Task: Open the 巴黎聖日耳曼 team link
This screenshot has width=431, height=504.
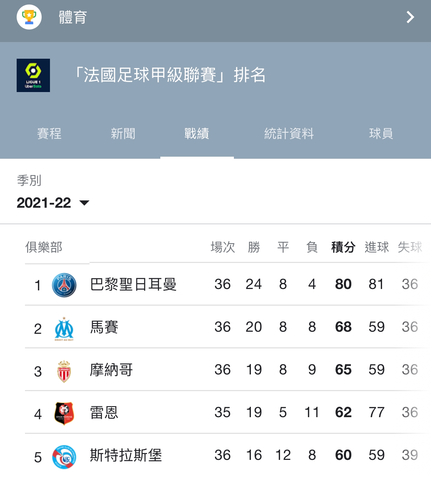Action: (133, 284)
